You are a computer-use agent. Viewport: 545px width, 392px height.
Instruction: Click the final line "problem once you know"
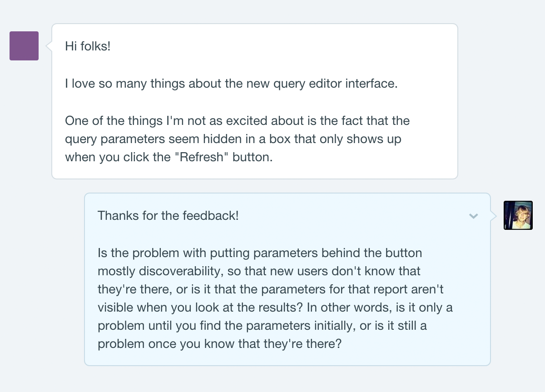tap(219, 344)
